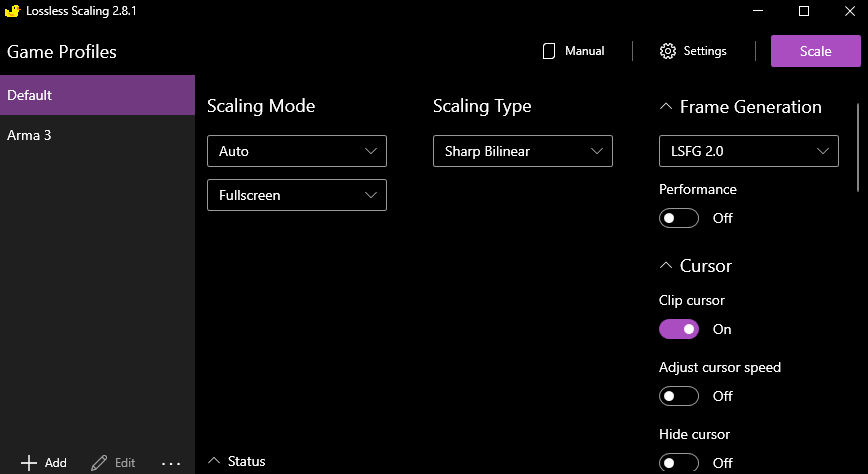Turn off the Clip cursor switch
This screenshot has height=474, width=868.
679,329
